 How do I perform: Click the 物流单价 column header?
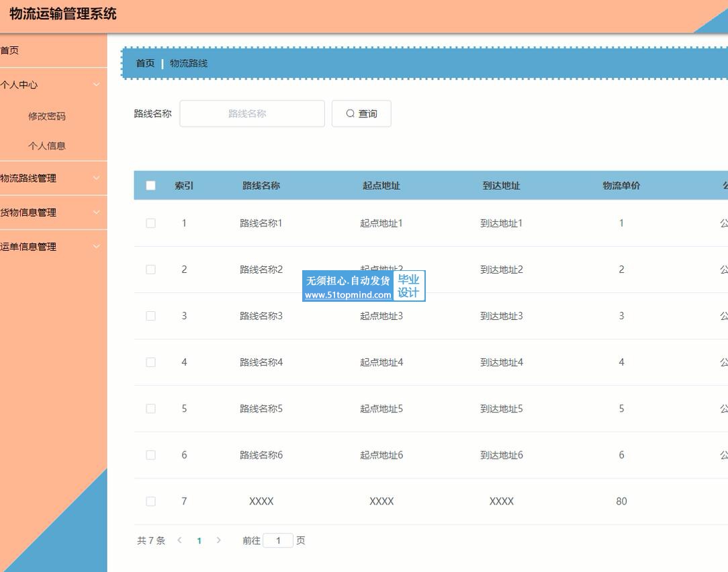click(621, 186)
